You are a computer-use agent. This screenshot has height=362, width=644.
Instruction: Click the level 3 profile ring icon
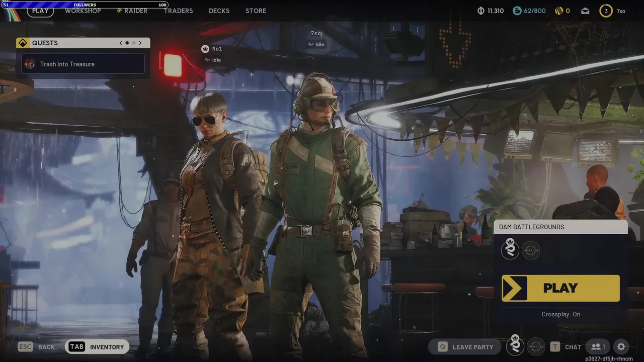click(606, 11)
